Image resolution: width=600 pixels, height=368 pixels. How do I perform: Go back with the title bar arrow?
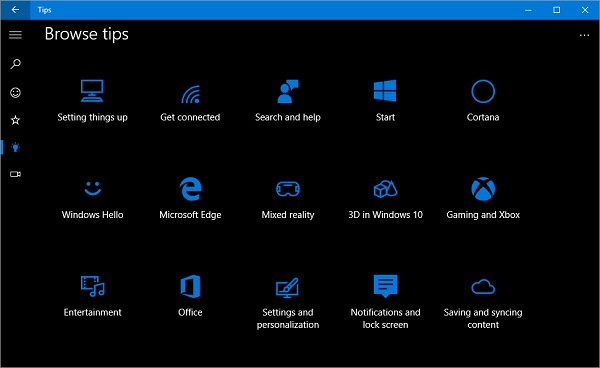[x=15, y=10]
